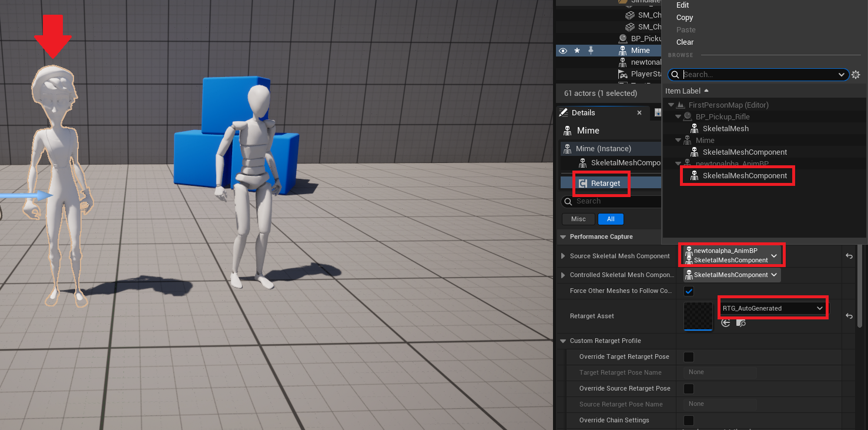Close the Details tab
The height and width of the screenshot is (430, 868).
pos(639,113)
